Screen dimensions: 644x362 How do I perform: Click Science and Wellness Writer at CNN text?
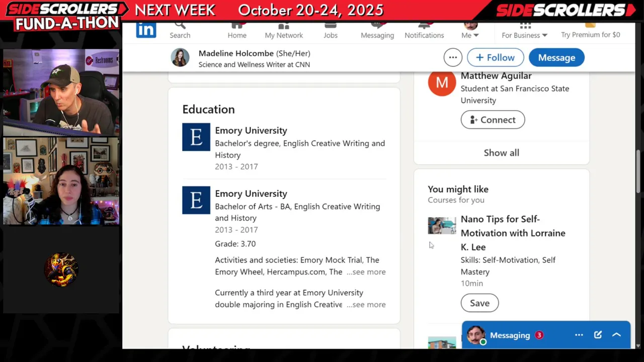pos(254,64)
